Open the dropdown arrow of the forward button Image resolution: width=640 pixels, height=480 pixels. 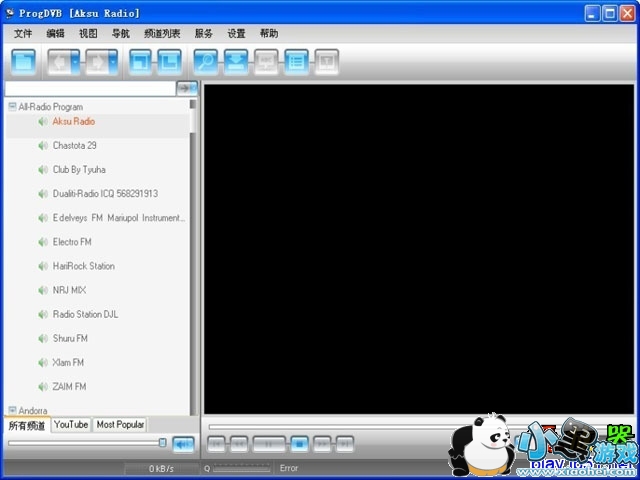pos(114,62)
